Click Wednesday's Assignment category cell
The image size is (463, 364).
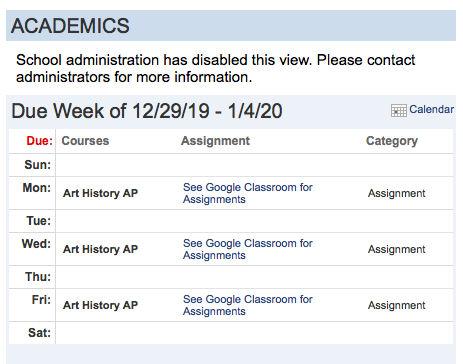point(397,249)
